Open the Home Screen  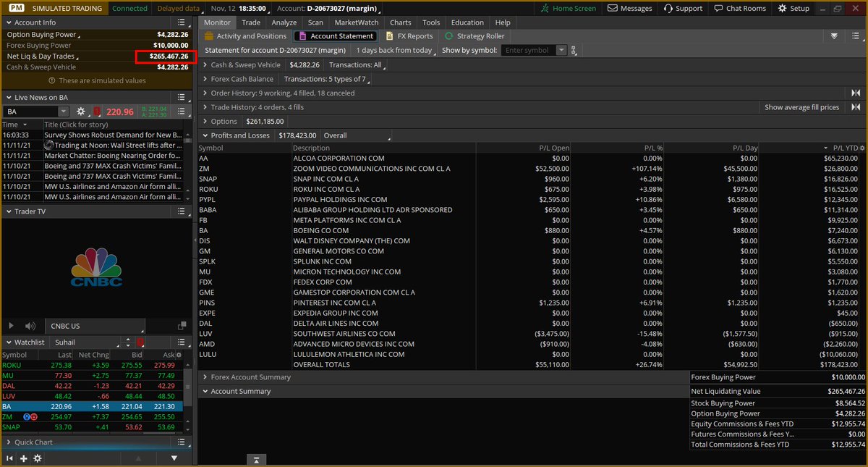(x=569, y=8)
